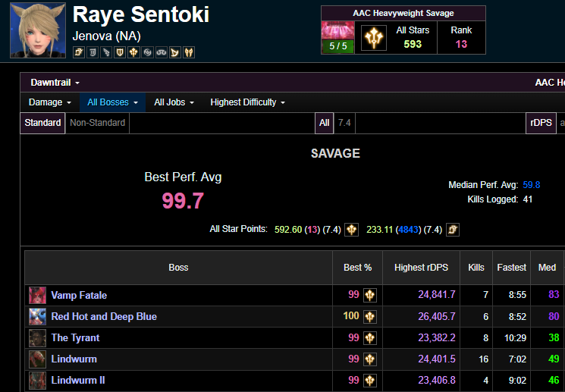Click the 24,401.5 rDPS value
This screenshot has width=565, height=392.
(437, 359)
